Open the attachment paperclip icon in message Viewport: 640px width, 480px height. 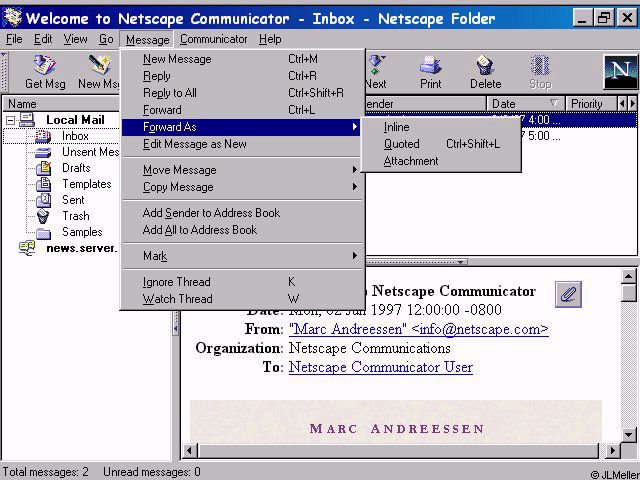[568, 294]
